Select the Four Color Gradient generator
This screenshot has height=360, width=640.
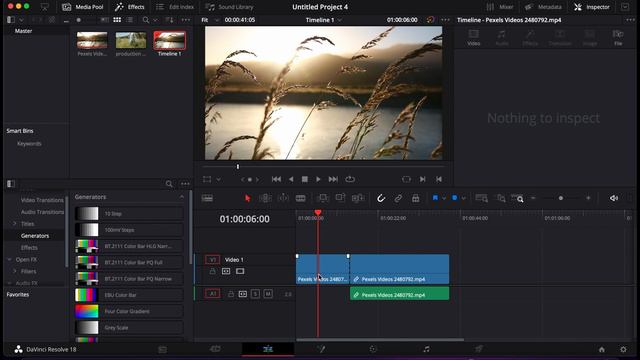pos(129,311)
